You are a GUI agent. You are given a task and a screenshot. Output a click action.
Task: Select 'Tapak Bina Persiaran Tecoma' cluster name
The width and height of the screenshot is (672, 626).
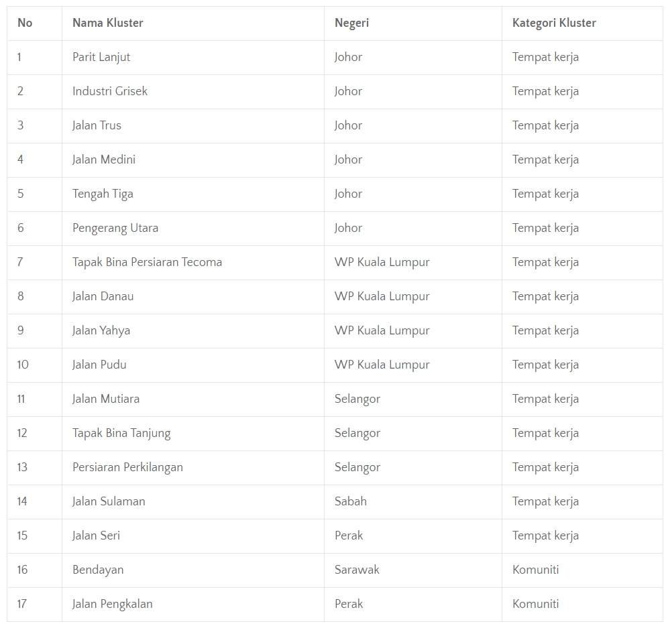click(x=147, y=262)
